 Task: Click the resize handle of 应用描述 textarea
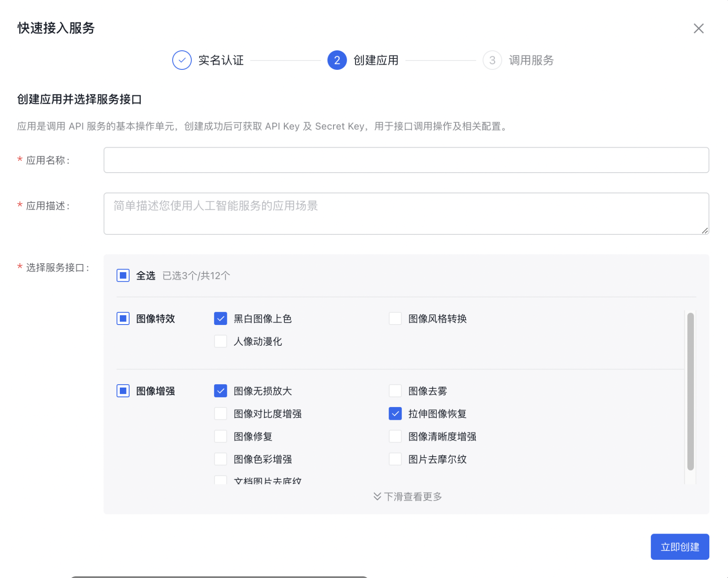tap(705, 231)
